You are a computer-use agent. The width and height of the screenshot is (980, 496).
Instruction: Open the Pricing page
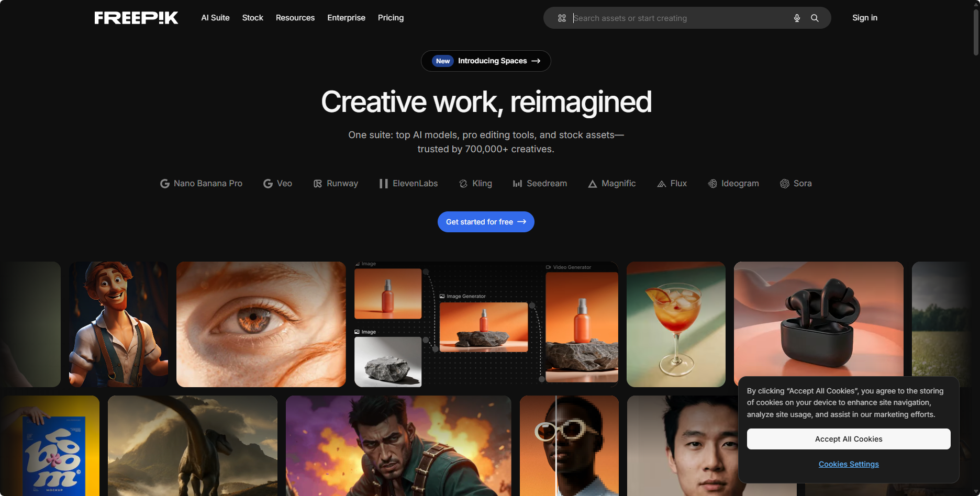point(391,18)
